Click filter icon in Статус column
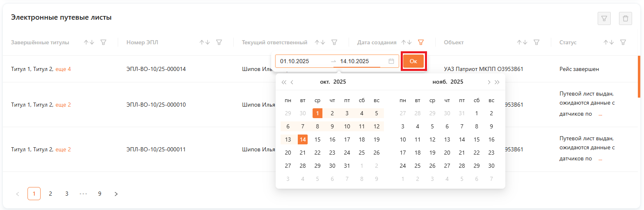 point(623,42)
